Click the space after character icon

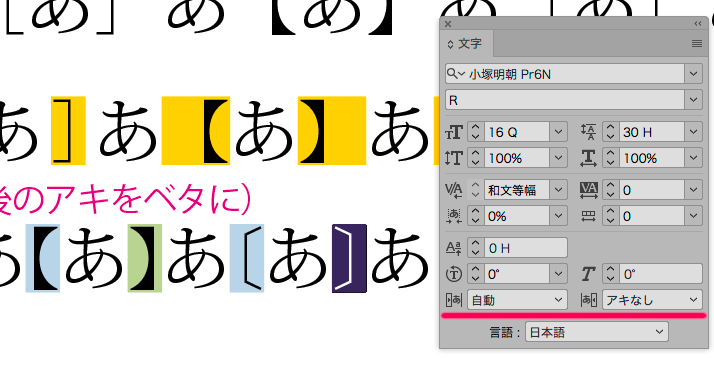588,300
